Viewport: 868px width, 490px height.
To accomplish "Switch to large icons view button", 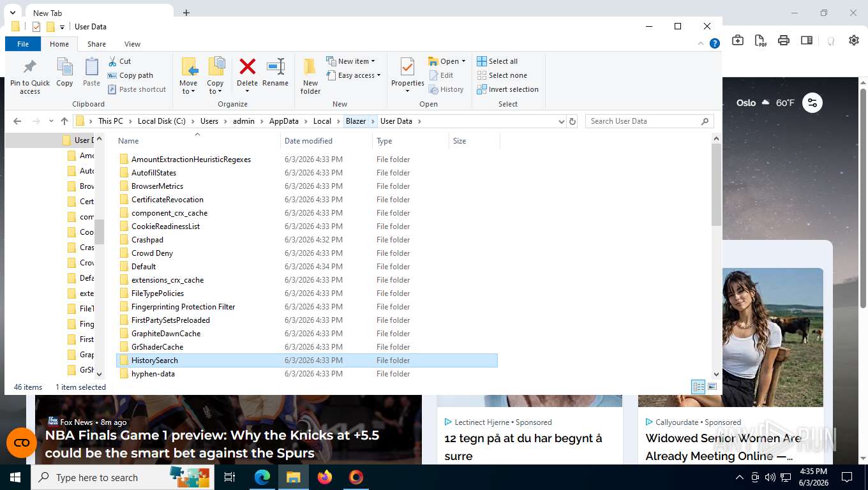I will tap(712, 387).
